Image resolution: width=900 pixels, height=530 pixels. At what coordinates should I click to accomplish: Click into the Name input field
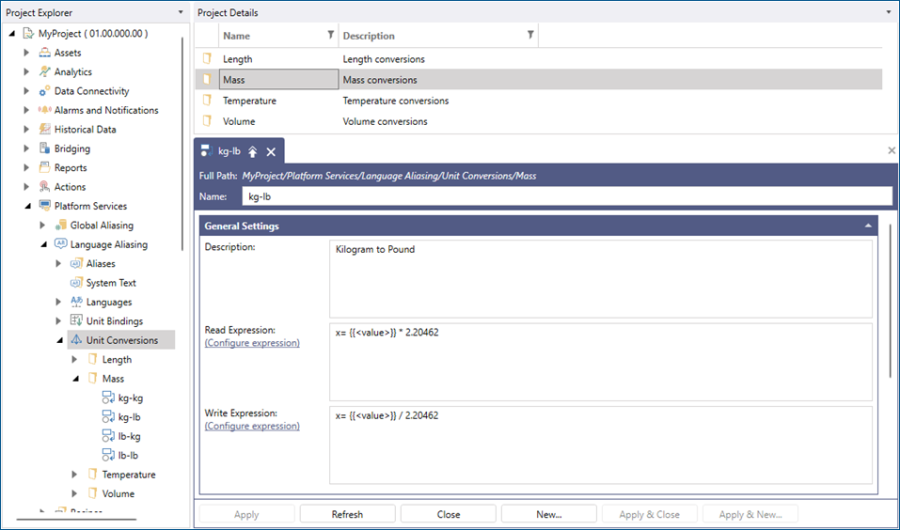point(567,196)
